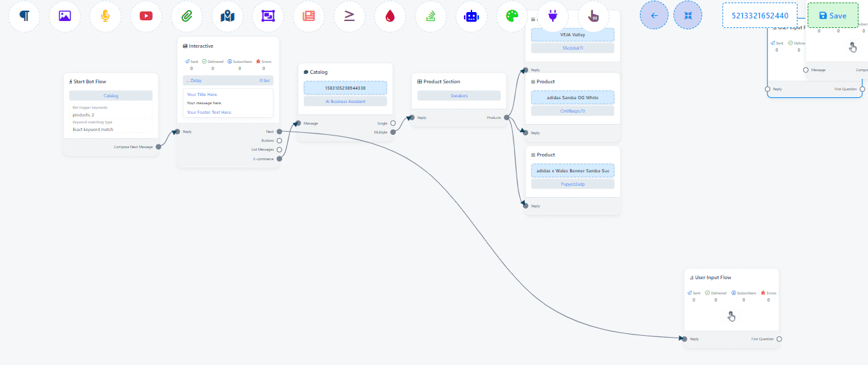Viewport: 868px width, 365px height.
Task: Click the blue robot icon in the toolbar
Action: 471,16
